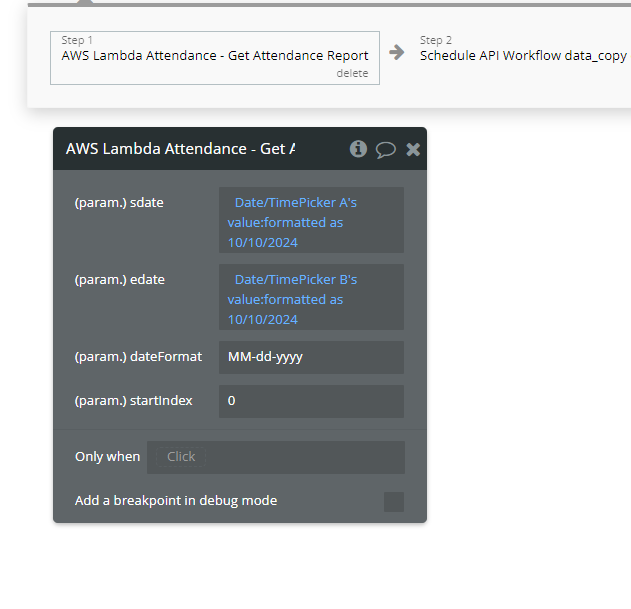Close the AWS Lambda Attendance property panel
631x609 pixels.
[413, 149]
